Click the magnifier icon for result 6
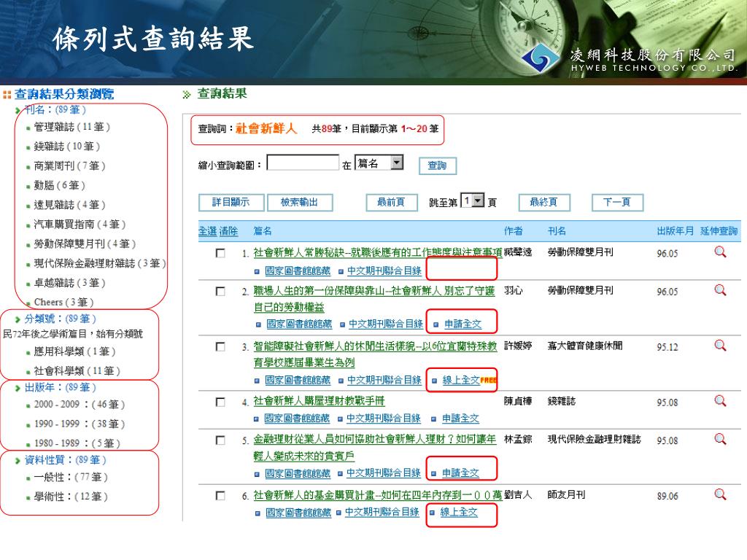The height and width of the screenshot is (560, 747). pos(720,494)
